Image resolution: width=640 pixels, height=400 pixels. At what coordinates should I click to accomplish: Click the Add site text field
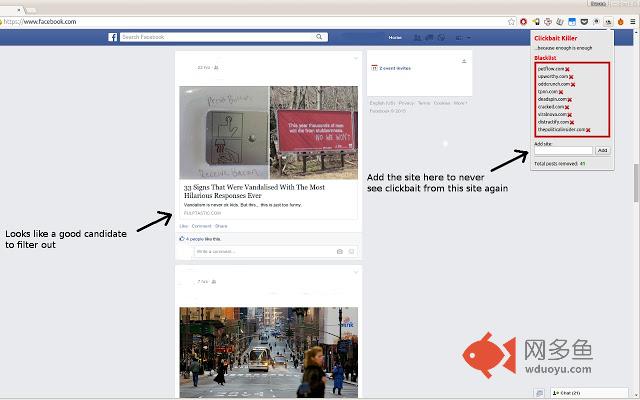point(563,151)
